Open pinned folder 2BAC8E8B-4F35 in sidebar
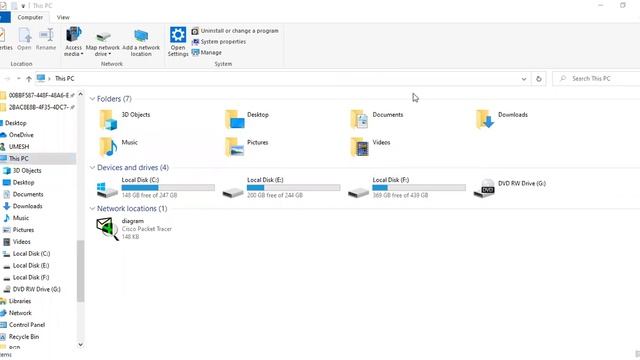Viewport: 640px width, 360px height. tap(38, 107)
